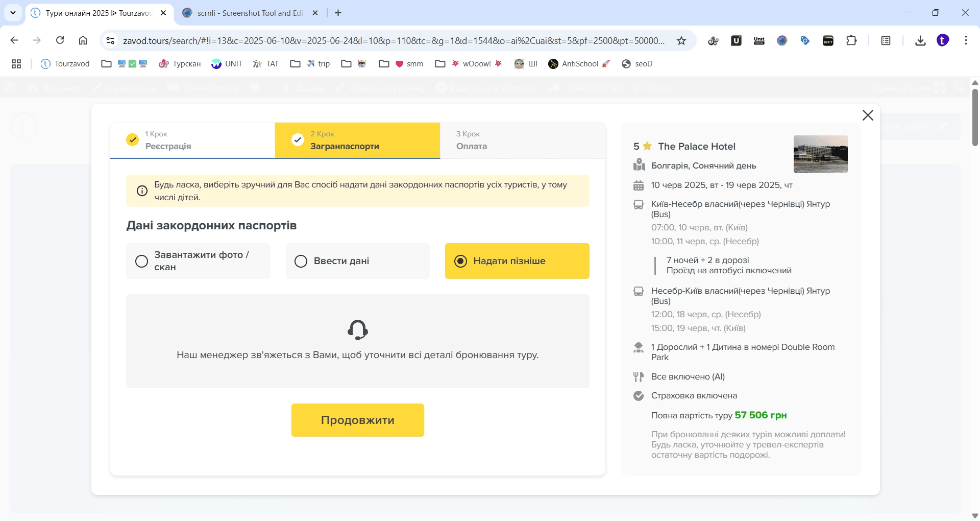Open the Tourzavod bookmark
The height and width of the screenshot is (521, 980).
[x=65, y=64]
